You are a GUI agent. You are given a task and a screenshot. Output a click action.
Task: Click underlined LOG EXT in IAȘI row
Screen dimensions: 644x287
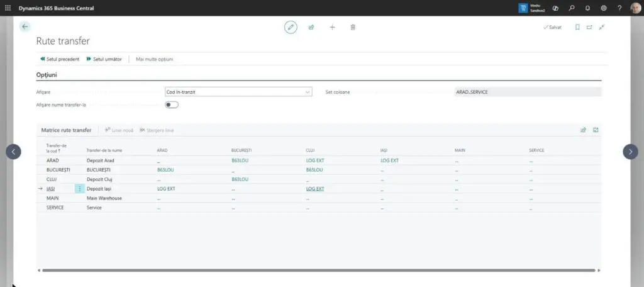[315, 189]
